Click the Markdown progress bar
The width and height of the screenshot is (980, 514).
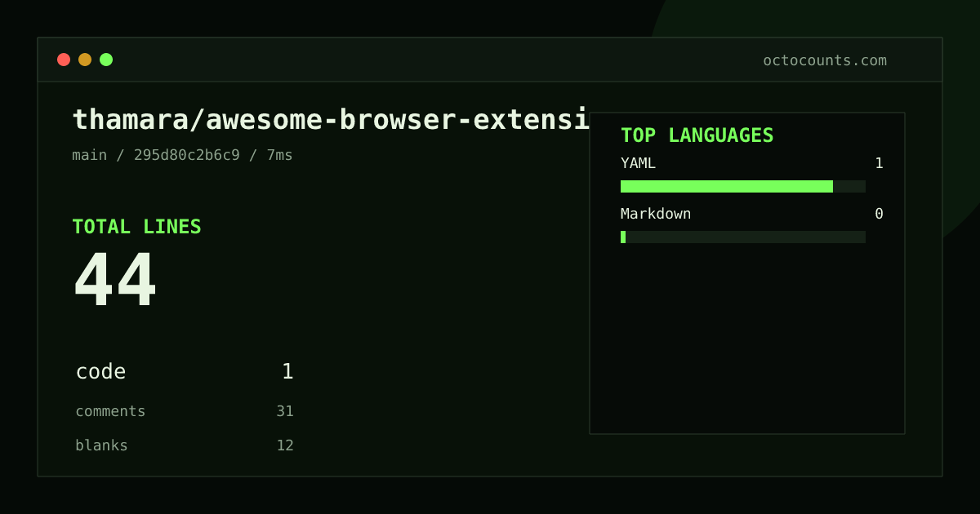coord(743,237)
